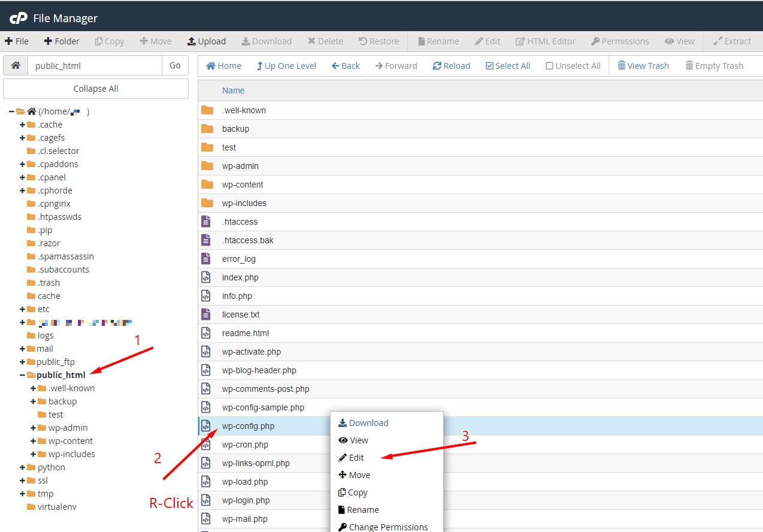Open the HTML Editor from the toolbar
This screenshot has height=532, width=763.
pos(546,41)
